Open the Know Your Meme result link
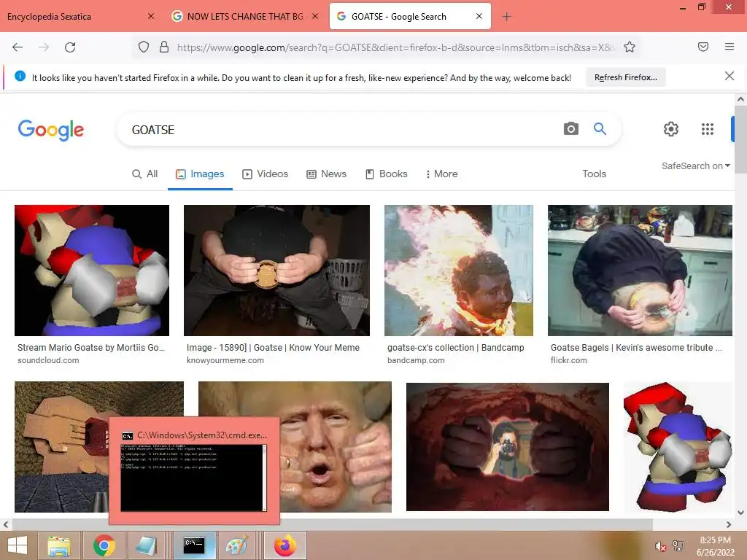This screenshot has height=560, width=747. click(273, 348)
